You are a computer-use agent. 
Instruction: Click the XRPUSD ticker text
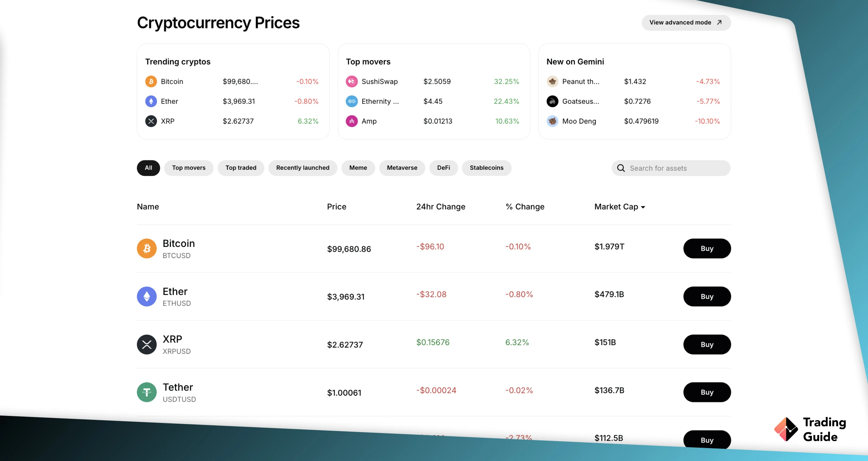click(x=177, y=351)
